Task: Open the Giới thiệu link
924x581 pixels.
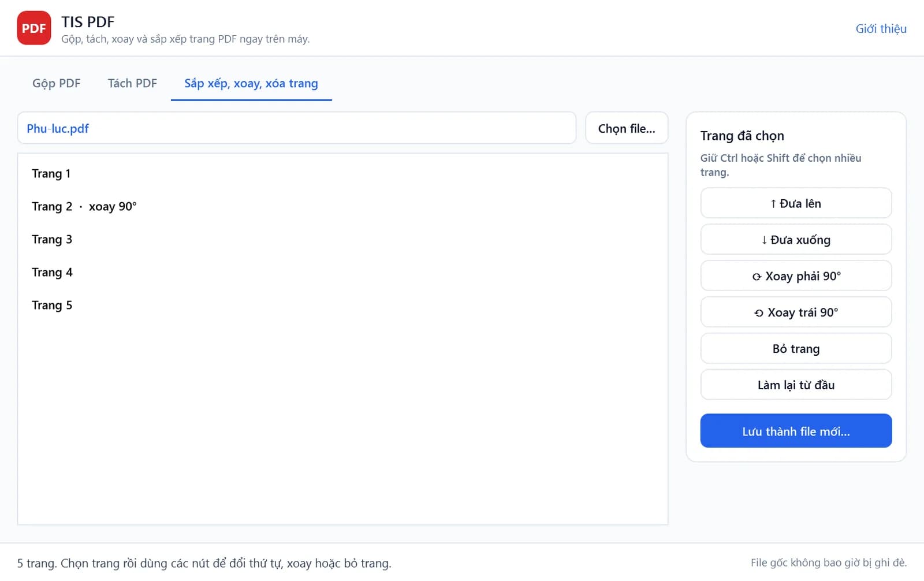Action: pos(881,29)
